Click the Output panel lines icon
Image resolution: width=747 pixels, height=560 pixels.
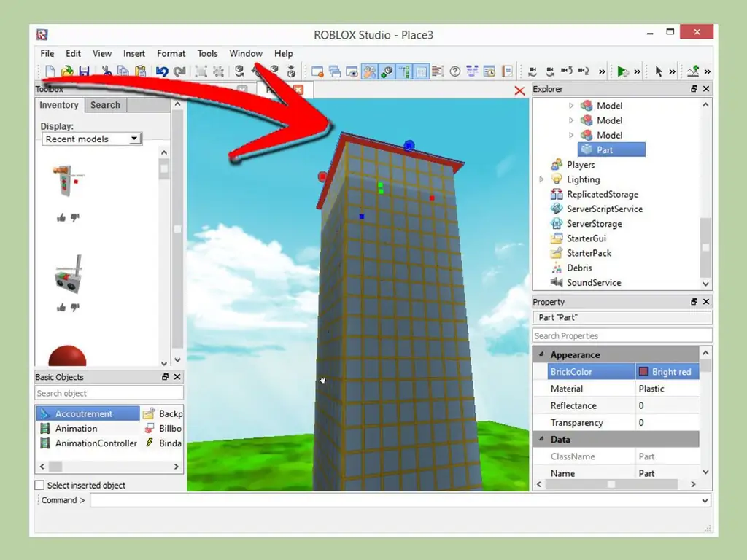click(x=438, y=71)
